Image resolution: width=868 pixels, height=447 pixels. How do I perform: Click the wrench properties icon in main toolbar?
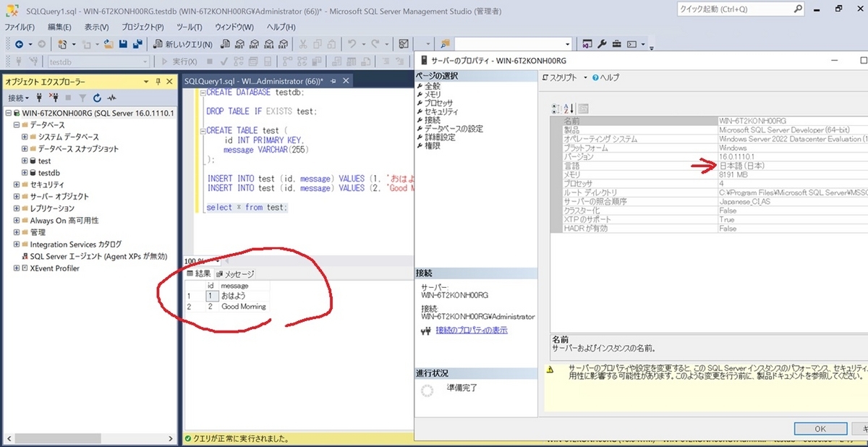(x=602, y=44)
